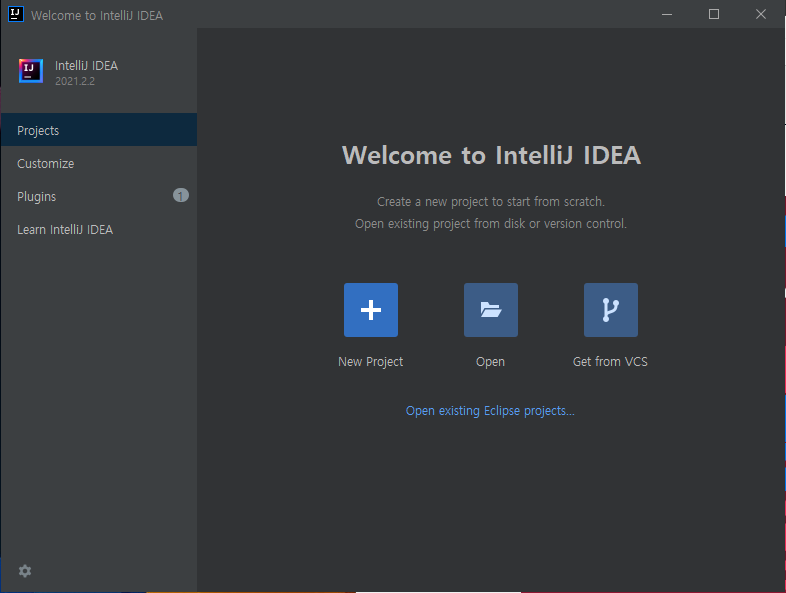Select the Projects tab
The height and width of the screenshot is (593, 786).
pos(99,130)
